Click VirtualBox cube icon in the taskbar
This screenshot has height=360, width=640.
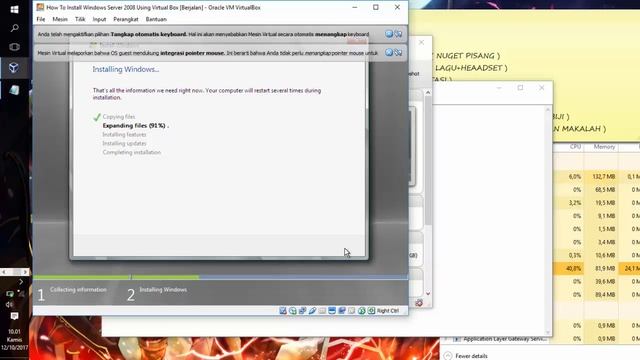14,67
